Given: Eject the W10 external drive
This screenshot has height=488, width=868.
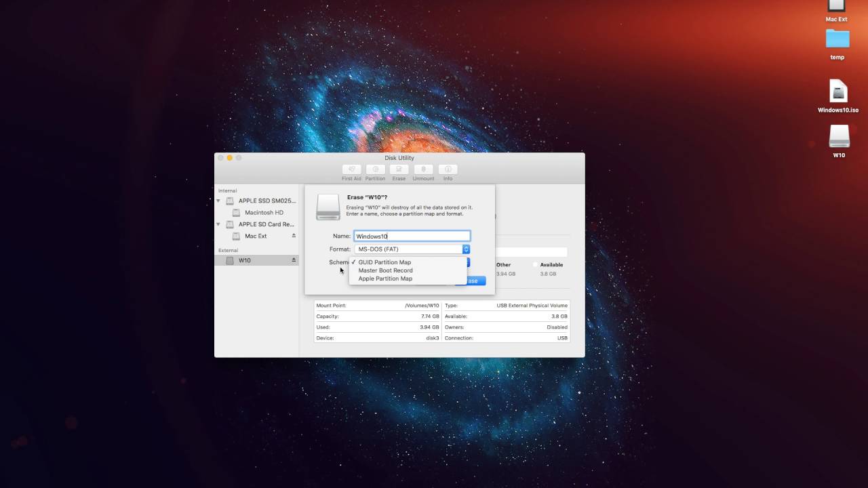Looking at the screenshot, I should pyautogui.click(x=294, y=260).
